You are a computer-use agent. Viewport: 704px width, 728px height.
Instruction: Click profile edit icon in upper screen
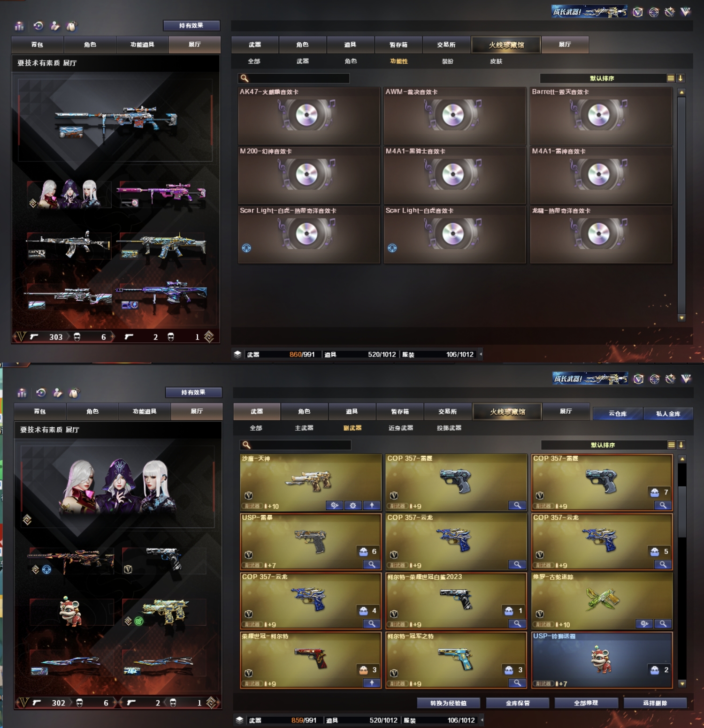click(x=55, y=26)
